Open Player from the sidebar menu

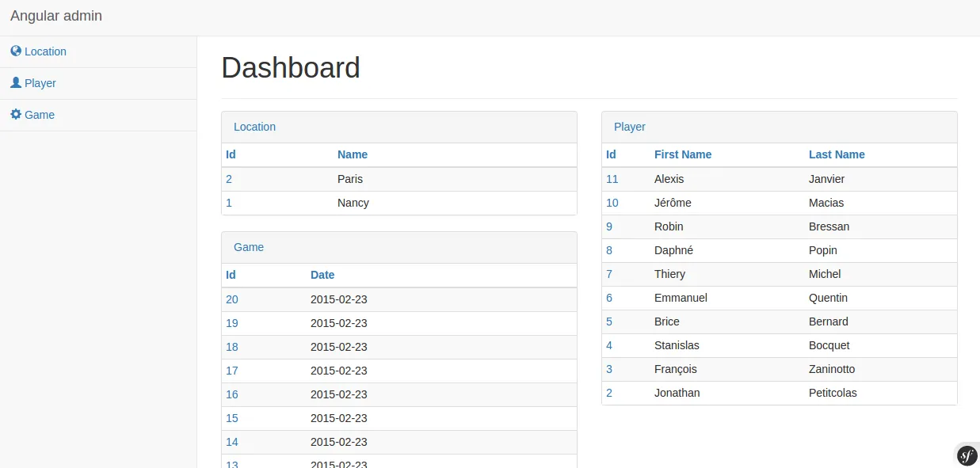pos(40,83)
